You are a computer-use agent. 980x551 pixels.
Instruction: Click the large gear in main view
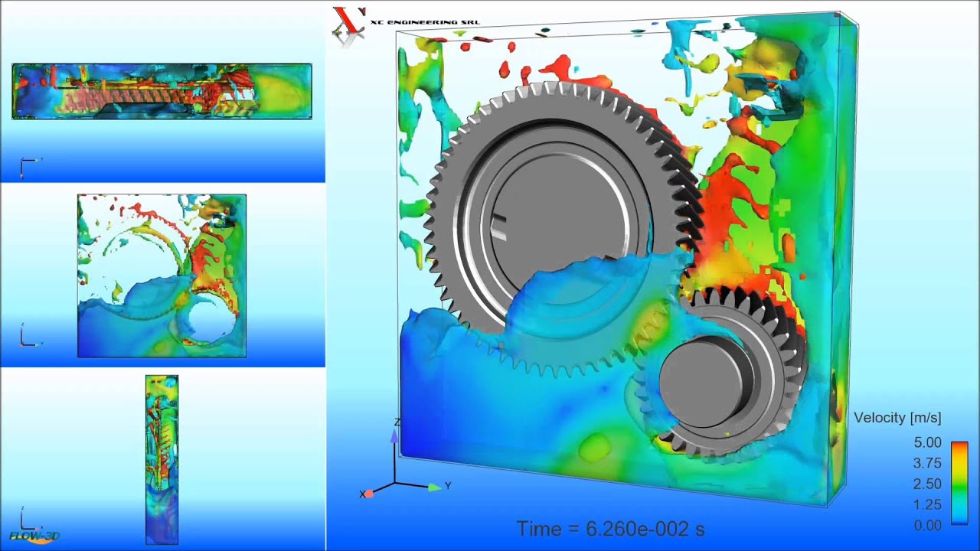point(563,230)
